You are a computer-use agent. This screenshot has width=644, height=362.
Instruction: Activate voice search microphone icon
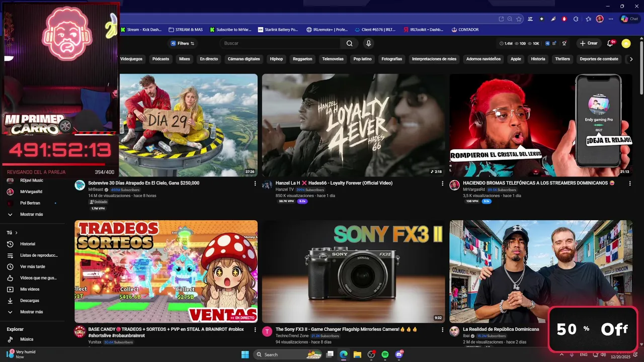(369, 43)
